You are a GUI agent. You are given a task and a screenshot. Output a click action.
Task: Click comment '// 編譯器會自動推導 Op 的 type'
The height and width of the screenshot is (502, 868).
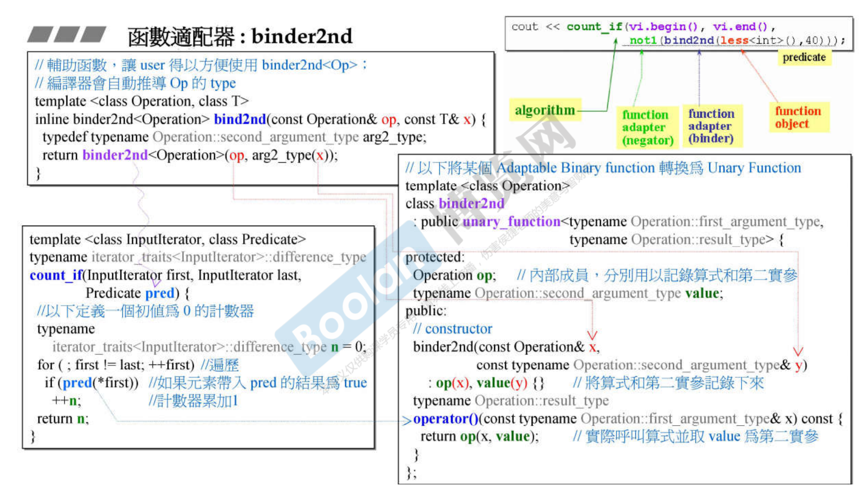pos(136,83)
